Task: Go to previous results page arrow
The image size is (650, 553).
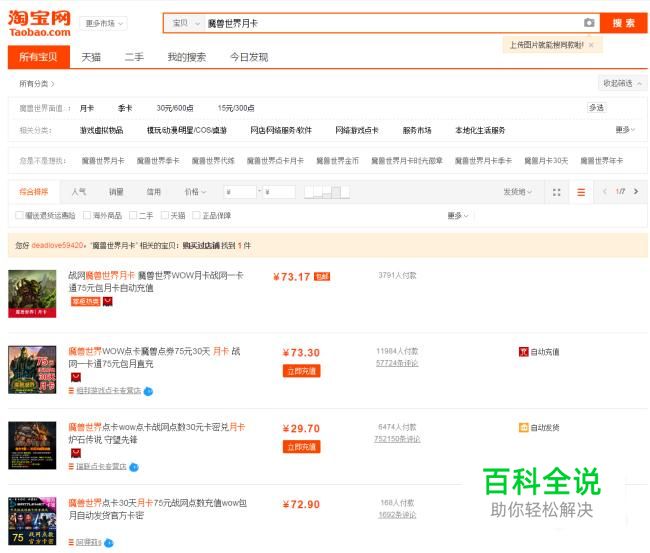Action: pos(605,192)
